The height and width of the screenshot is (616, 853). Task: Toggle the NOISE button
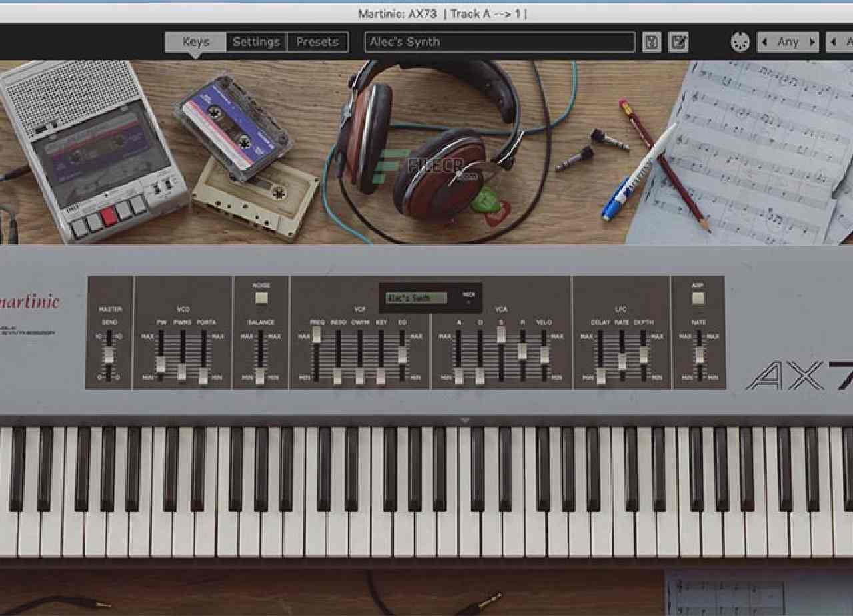(261, 298)
